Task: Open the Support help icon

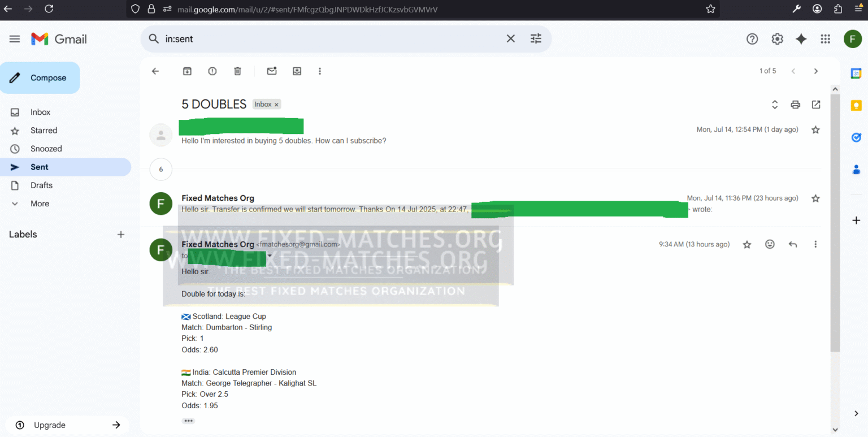Action: click(x=752, y=39)
